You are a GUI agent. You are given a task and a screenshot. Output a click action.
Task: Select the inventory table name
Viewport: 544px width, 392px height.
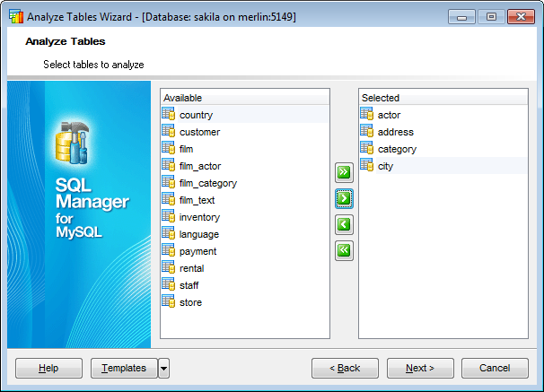[x=199, y=217]
